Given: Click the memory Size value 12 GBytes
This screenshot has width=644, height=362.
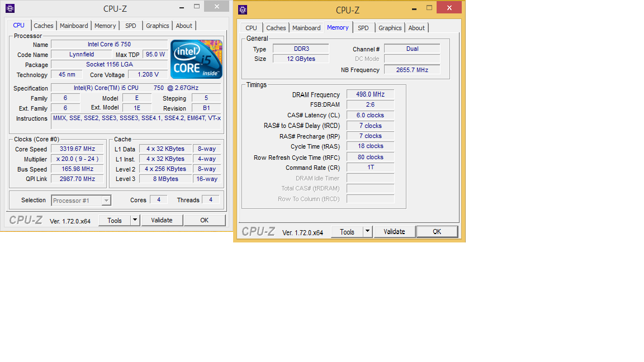Looking at the screenshot, I should pos(301,59).
